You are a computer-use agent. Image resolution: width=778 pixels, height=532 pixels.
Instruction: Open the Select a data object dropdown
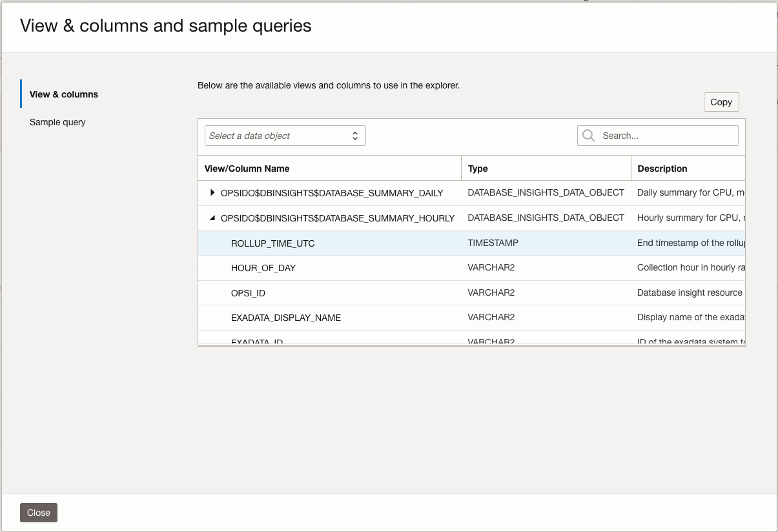pos(285,136)
